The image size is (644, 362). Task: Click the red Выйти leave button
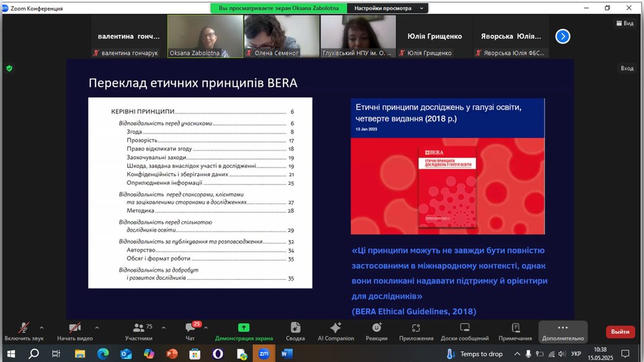coord(620,331)
